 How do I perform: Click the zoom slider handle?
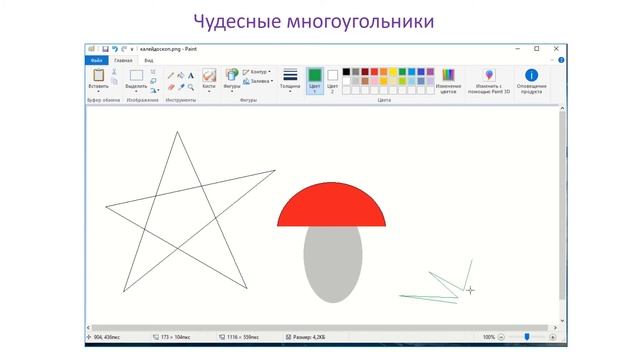[x=527, y=337]
